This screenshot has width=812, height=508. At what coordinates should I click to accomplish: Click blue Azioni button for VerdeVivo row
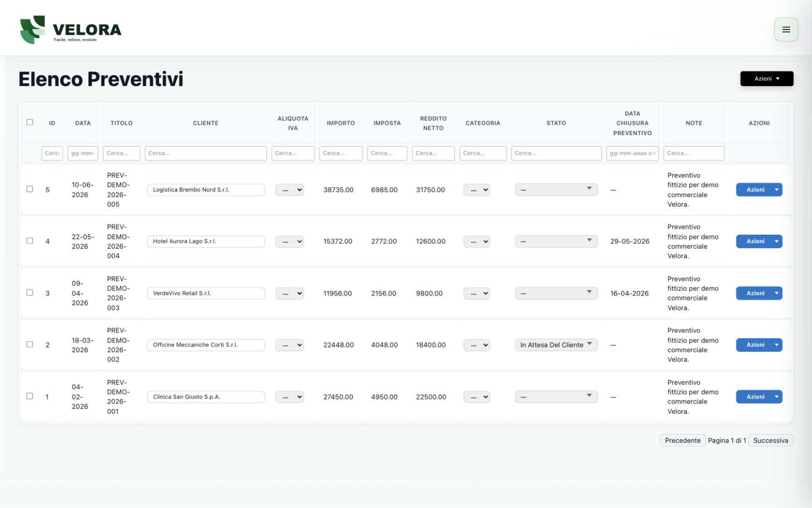759,293
